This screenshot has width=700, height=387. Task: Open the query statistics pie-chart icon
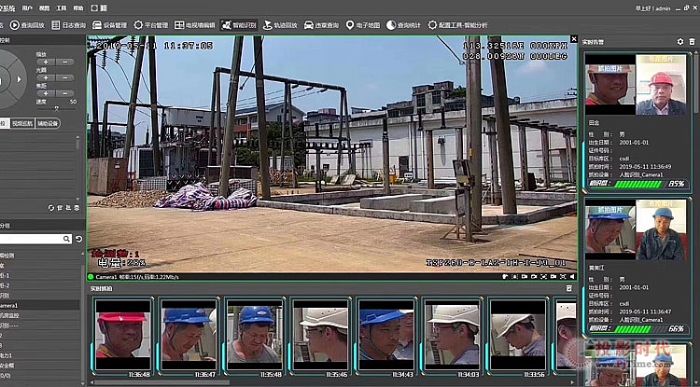[x=391, y=25]
